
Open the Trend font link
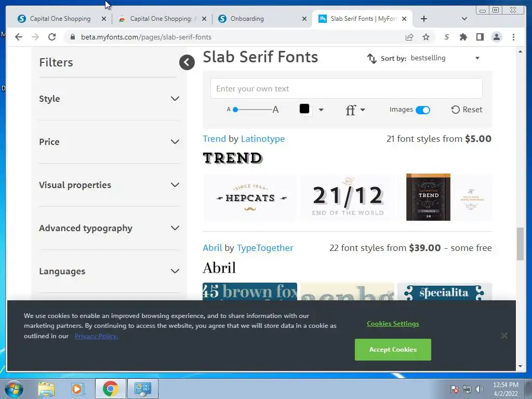pos(214,139)
